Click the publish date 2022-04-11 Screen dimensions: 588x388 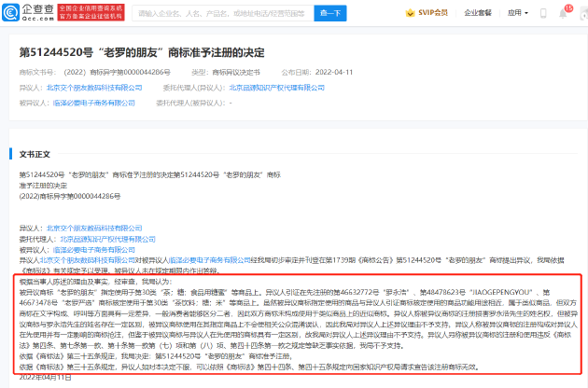[x=334, y=72]
